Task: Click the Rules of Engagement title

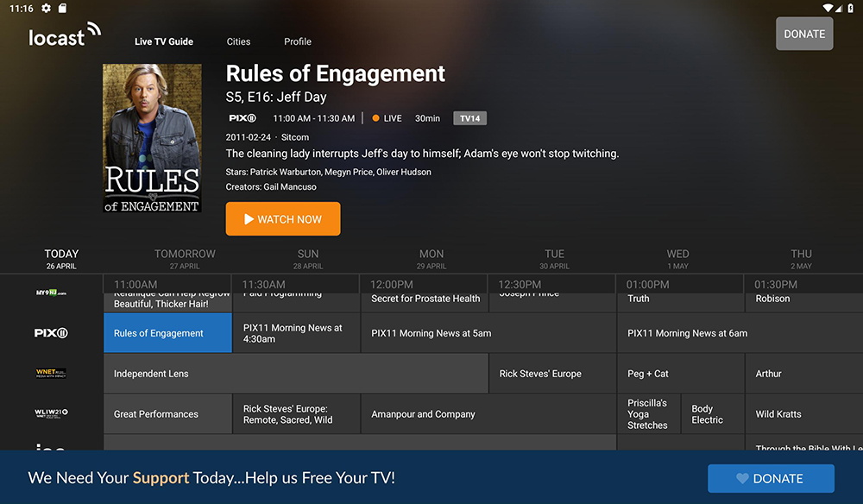Action: coord(335,73)
